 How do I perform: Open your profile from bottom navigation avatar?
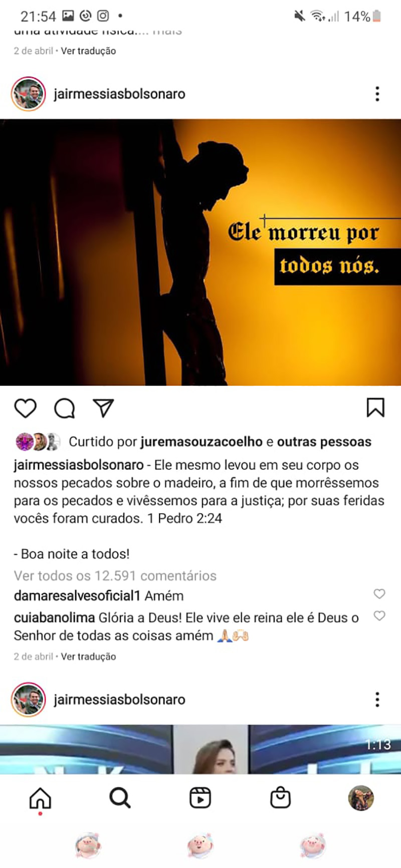point(361,797)
